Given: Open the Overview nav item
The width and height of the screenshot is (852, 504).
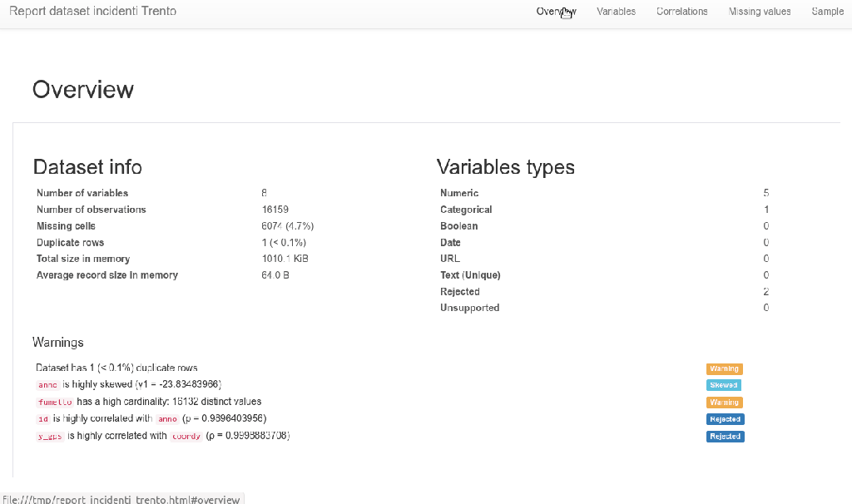Looking at the screenshot, I should tap(556, 12).
